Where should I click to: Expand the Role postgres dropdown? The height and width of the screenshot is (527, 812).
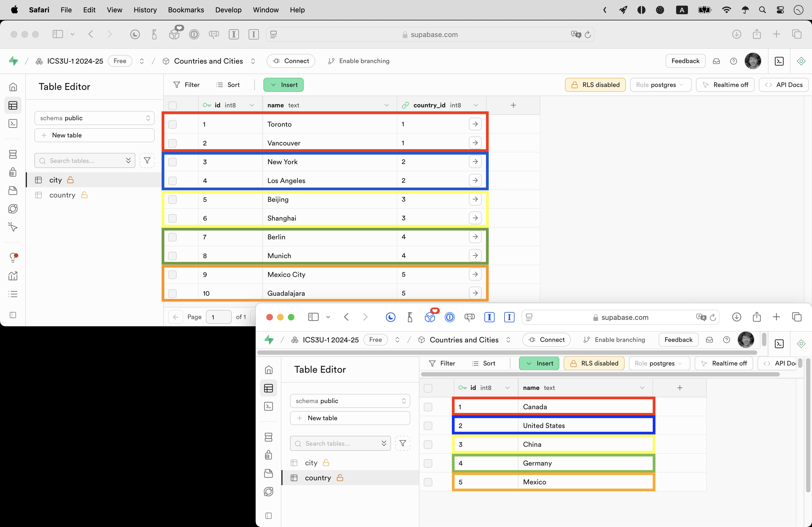tap(660, 85)
